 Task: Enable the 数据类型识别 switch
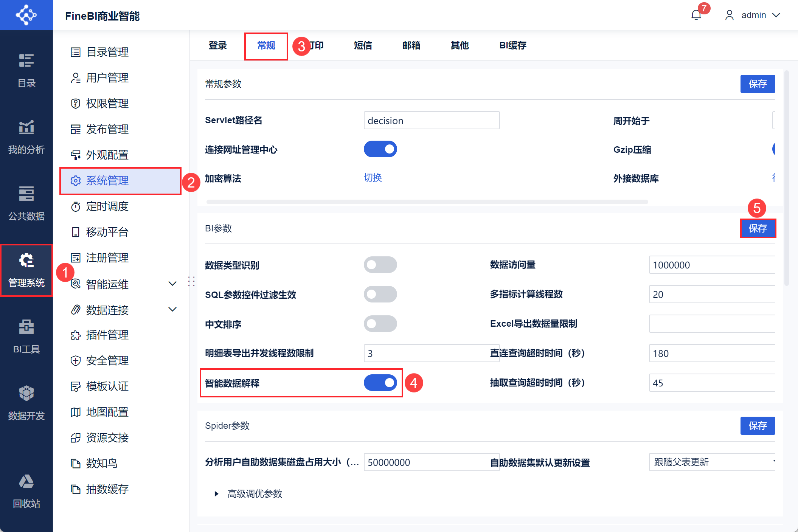point(380,265)
